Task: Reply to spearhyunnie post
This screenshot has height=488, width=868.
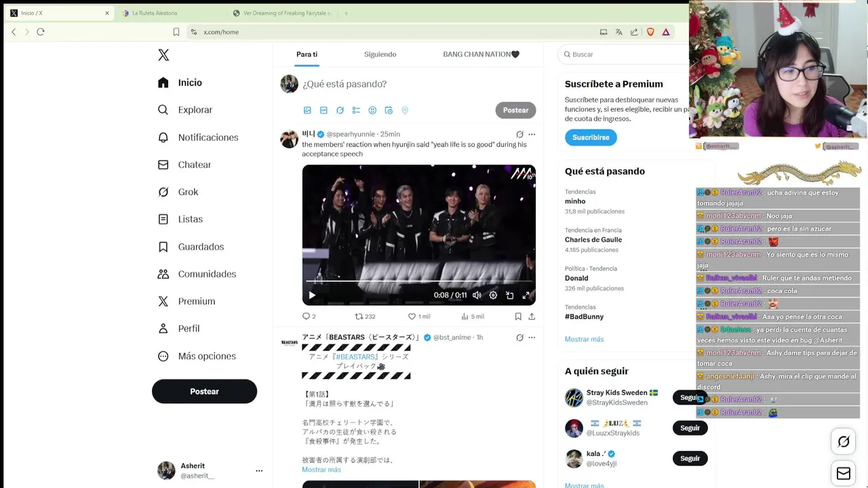Action: (x=309, y=317)
